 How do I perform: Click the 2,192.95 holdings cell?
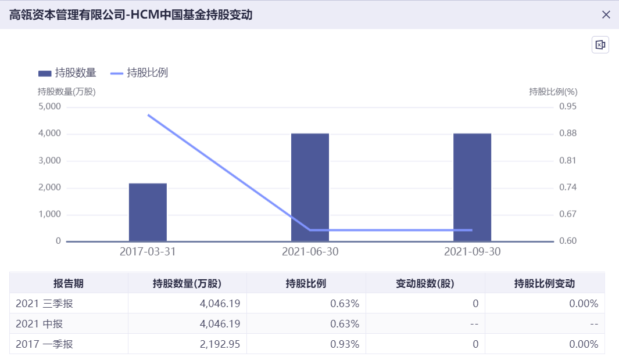tap(220, 344)
